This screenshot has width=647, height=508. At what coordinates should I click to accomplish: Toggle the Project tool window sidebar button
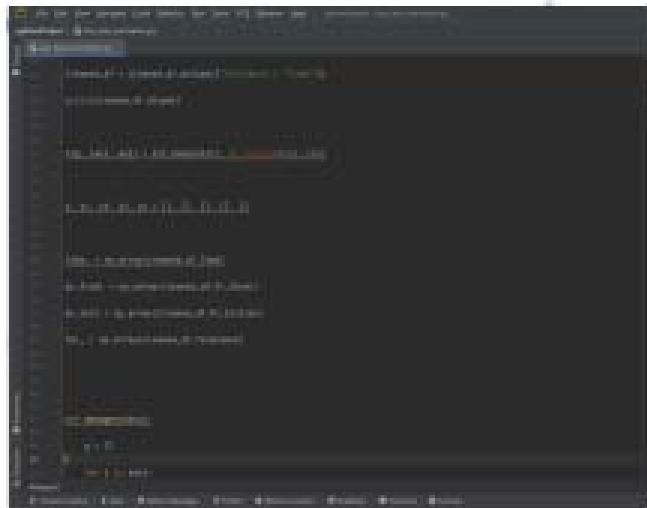point(15,73)
